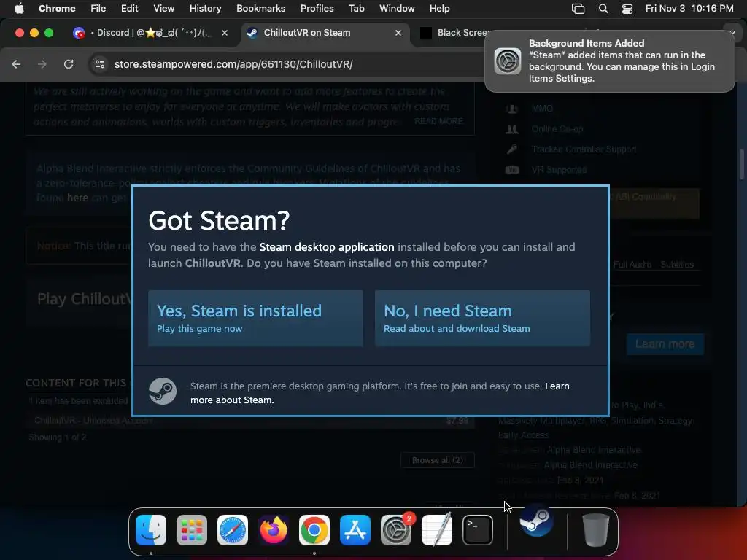747x560 pixels.
Task: Open the Help menu
Action: [x=439, y=8]
